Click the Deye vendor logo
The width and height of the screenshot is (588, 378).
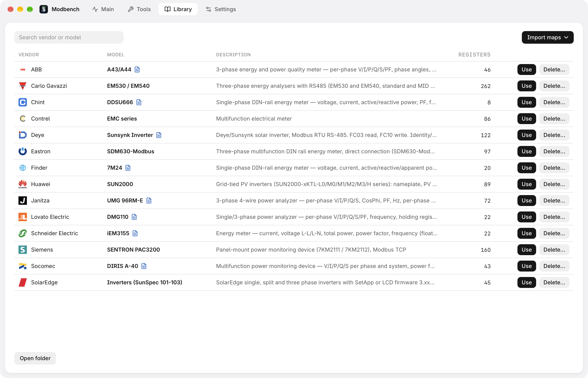[23, 135]
